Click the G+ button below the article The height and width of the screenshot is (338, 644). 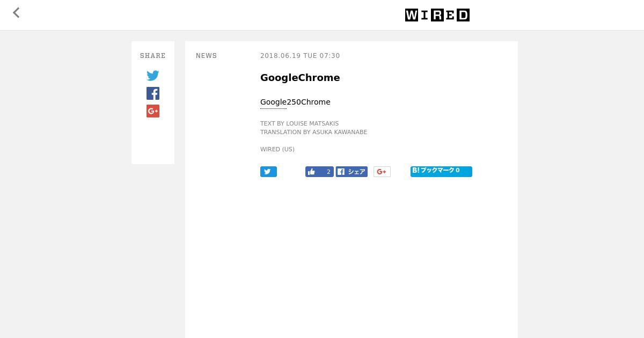382,172
